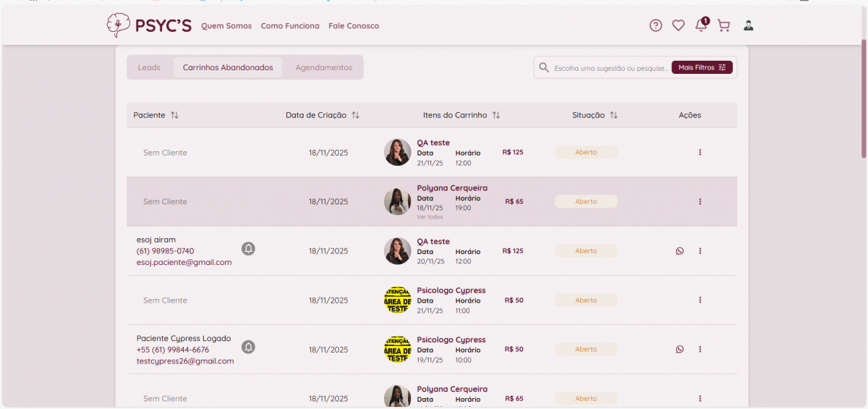Sort by Situação column
868x409 pixels.
pyautogui.click(x=613, y=115)
